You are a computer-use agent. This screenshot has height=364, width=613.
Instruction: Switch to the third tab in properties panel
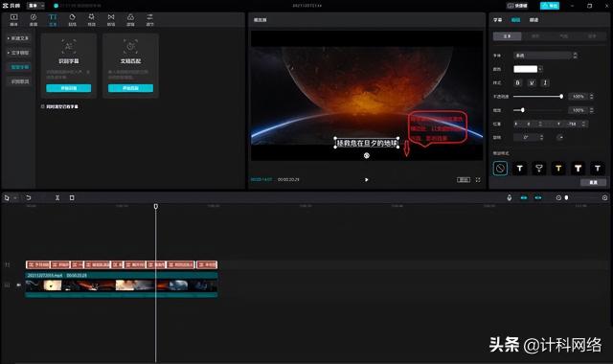534,19
